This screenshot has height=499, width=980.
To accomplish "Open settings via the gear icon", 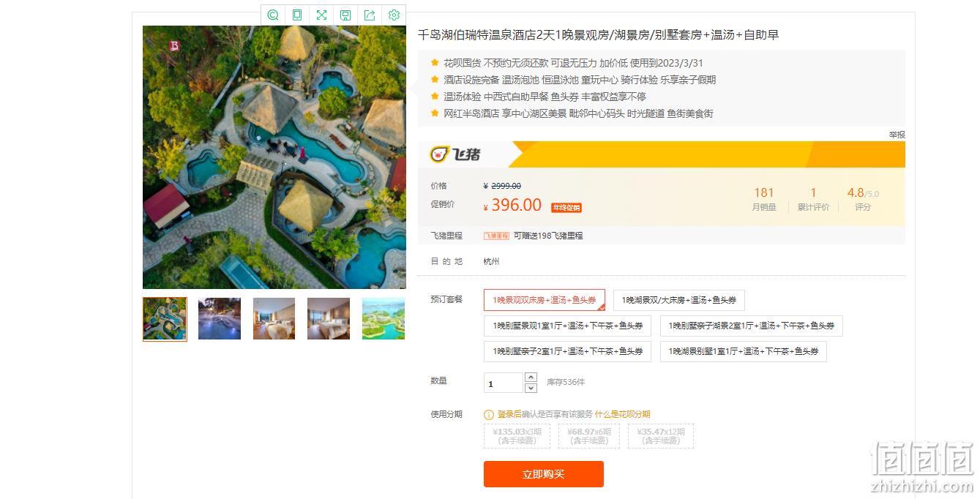I will [394, 15].
